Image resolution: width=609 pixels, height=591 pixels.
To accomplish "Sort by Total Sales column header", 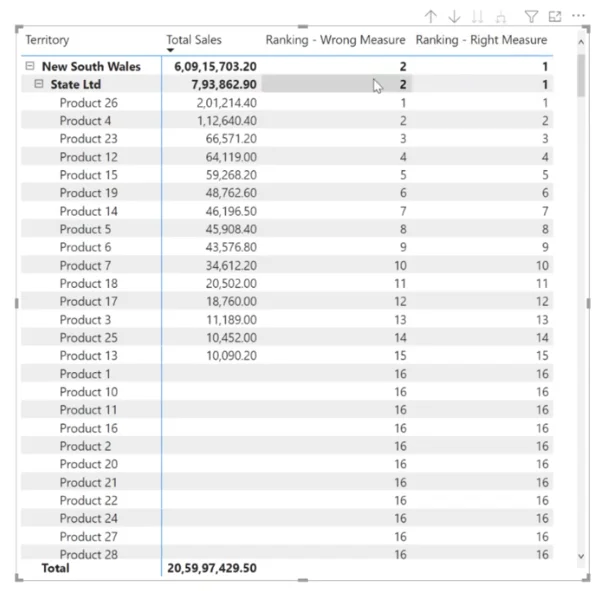I will click(x=194, y=40).
